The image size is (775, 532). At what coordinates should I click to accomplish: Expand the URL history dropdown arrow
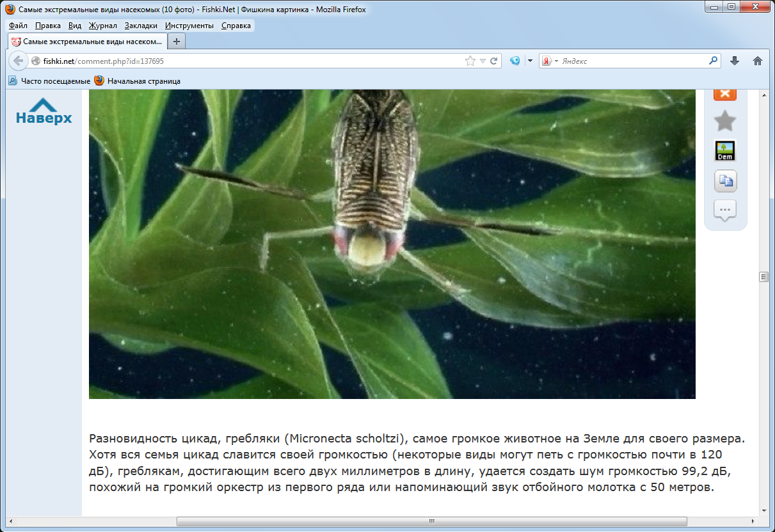click(483, 61)
